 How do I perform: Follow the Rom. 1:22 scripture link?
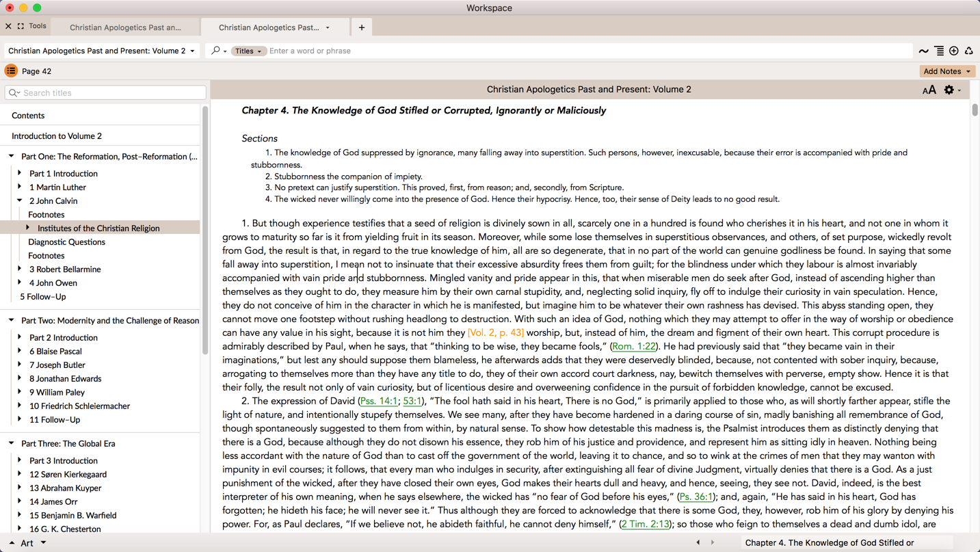[x=634, y=346]
